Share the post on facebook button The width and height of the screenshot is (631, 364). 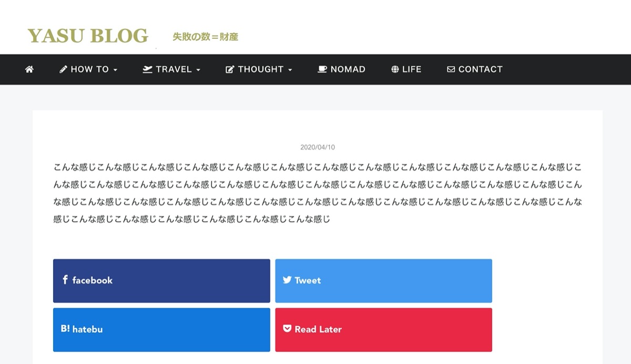(161, 280)
